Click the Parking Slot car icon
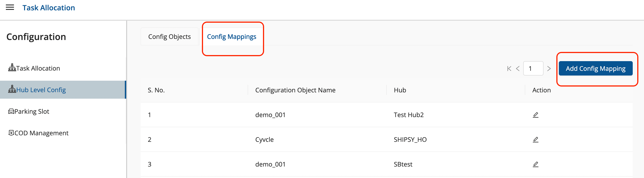This screenshot has width=644, height=178. point(11,111)
